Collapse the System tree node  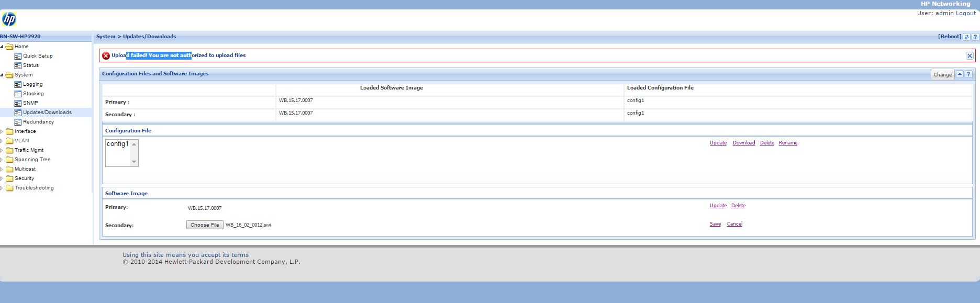pyautogui.click(x=2, y=75)
